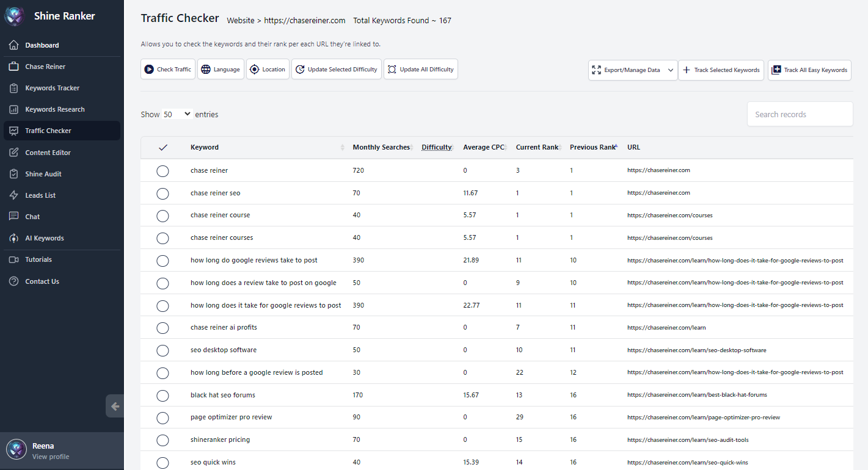This screenshot has width=868, height=470.
Task: Open the Show entries count dropdown
Action: (177, 114)
